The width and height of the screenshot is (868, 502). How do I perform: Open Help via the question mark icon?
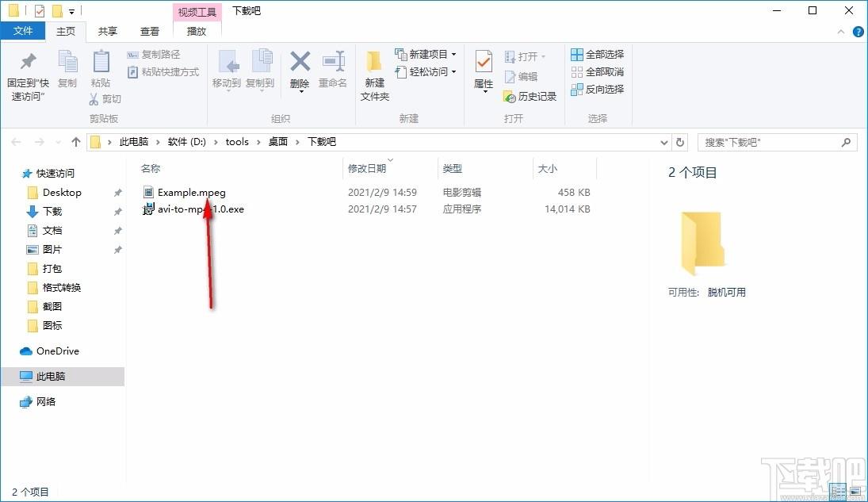coord(858,33)
